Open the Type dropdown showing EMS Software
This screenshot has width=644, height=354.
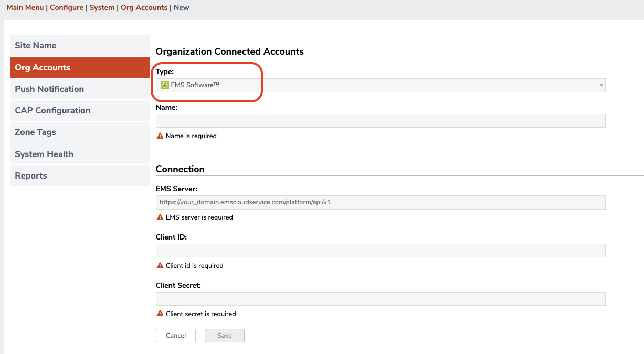(x=381, y=85)
